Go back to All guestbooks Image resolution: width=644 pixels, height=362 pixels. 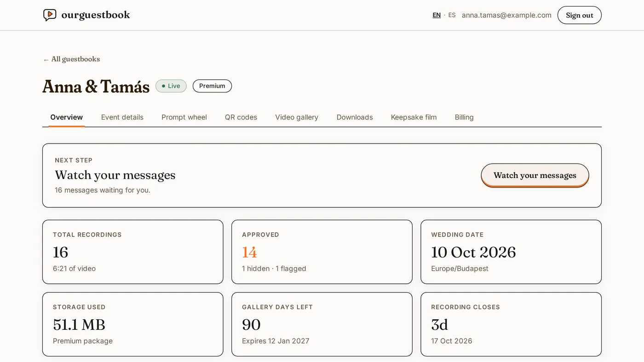71,59
